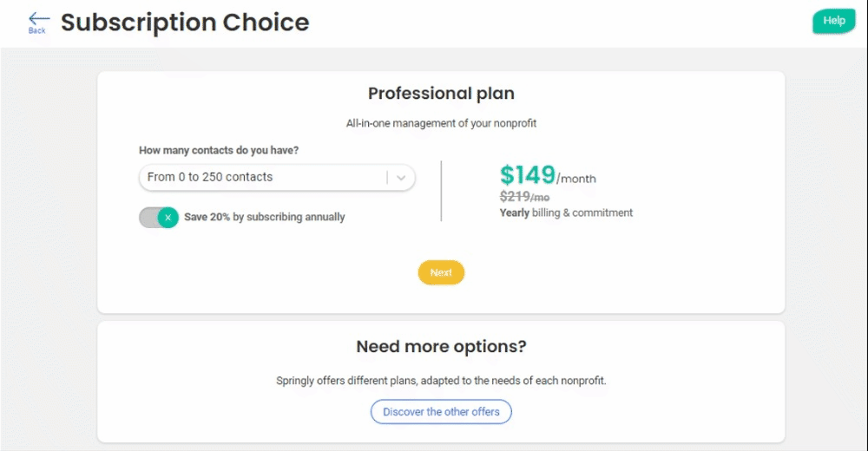Open the Help button
The height and width of the screenshot is (451, 868).
click(x=833, y=21)
